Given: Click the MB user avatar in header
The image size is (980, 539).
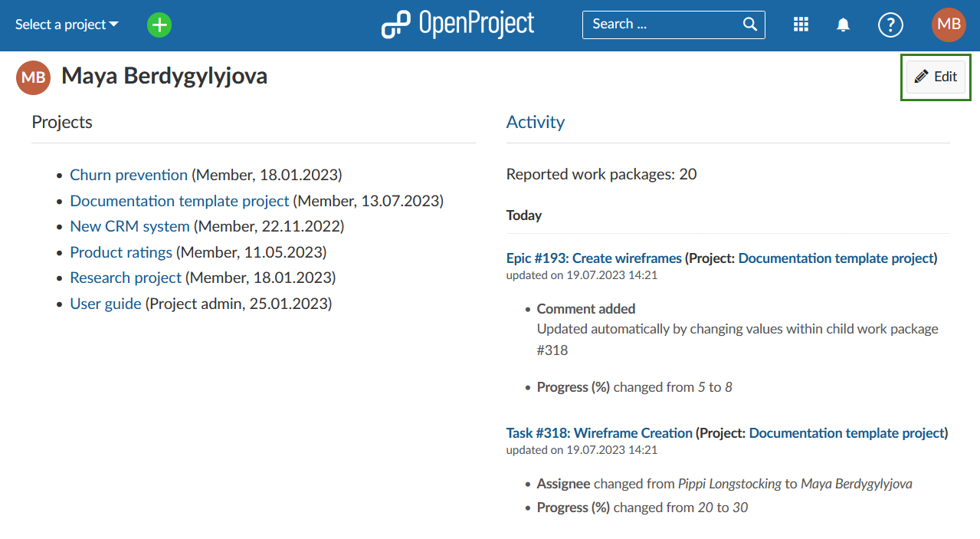Looking at the screenshot, I should coord(949,25).
